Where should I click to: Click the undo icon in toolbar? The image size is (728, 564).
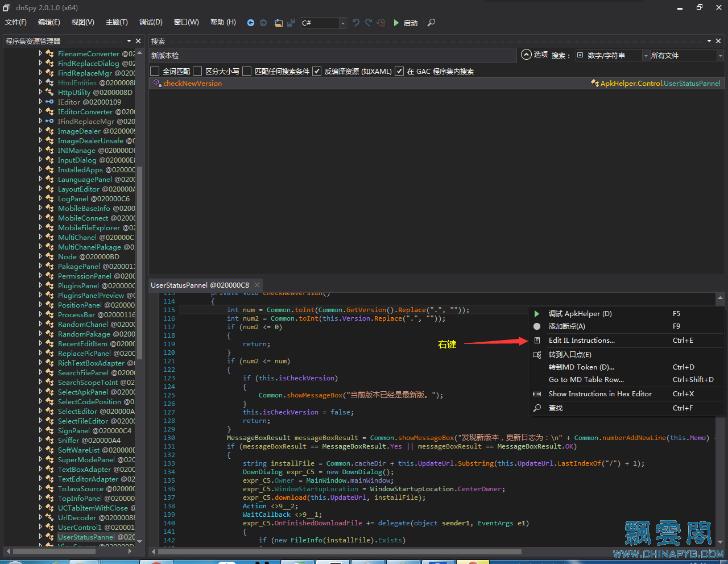356,23
